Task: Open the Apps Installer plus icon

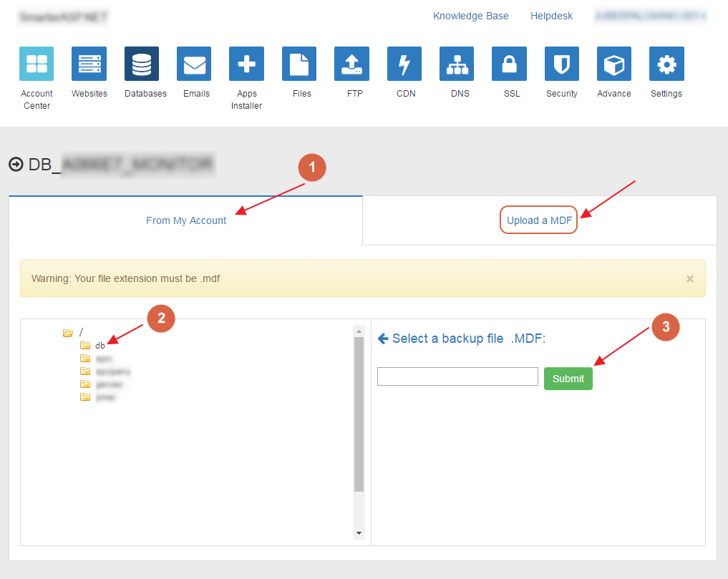Action: click(x=246, y=64)
